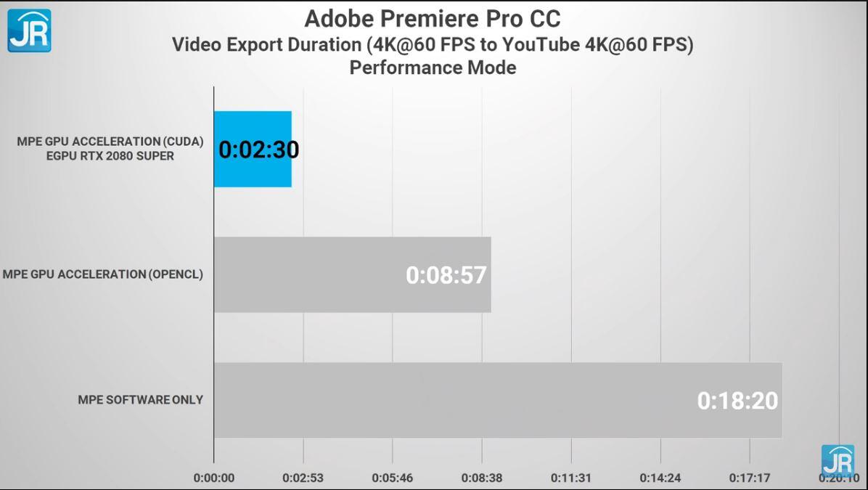Click the 0:18:20 data label

click(737, 401)
